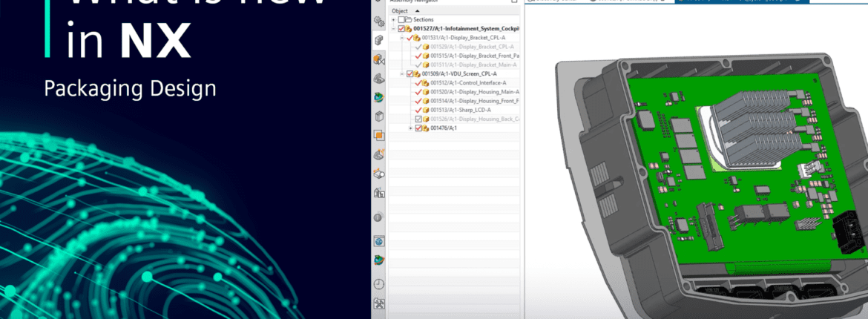
Task: Select 001509/A;1-VDU_Screen_CPL-A row
Action: (459, 73)
